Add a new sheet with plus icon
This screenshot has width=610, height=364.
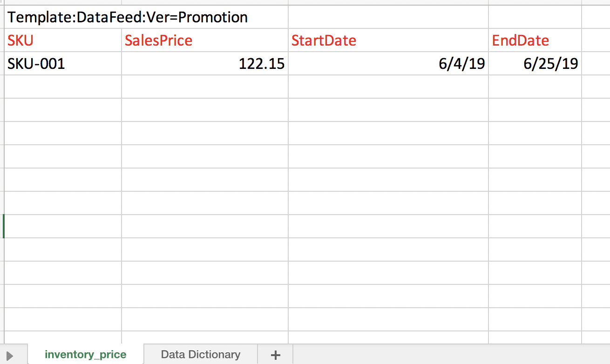tap(275, 355)
